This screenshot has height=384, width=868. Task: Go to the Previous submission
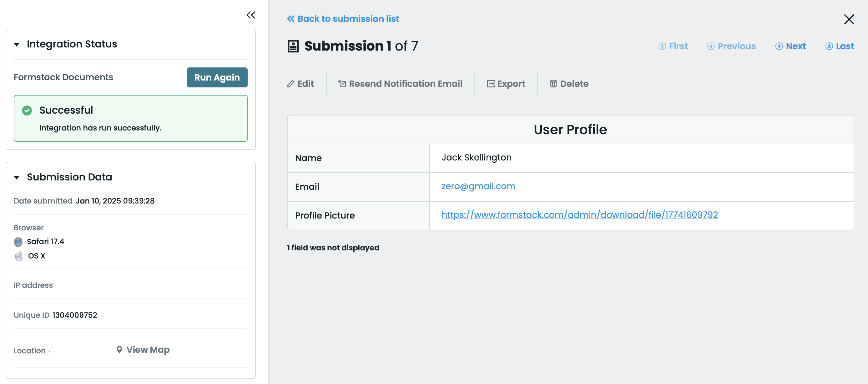[x=731, y=47]
